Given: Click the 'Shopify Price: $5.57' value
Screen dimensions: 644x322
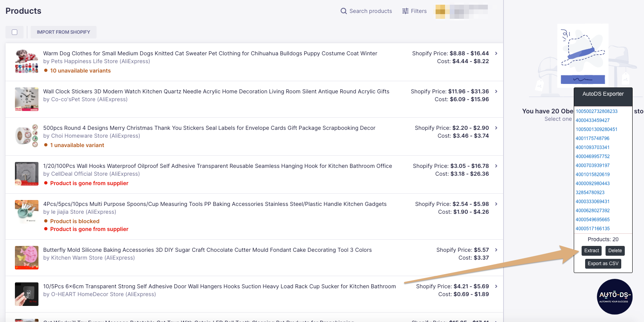Looking at the screenshot, I should coord(463,250).
